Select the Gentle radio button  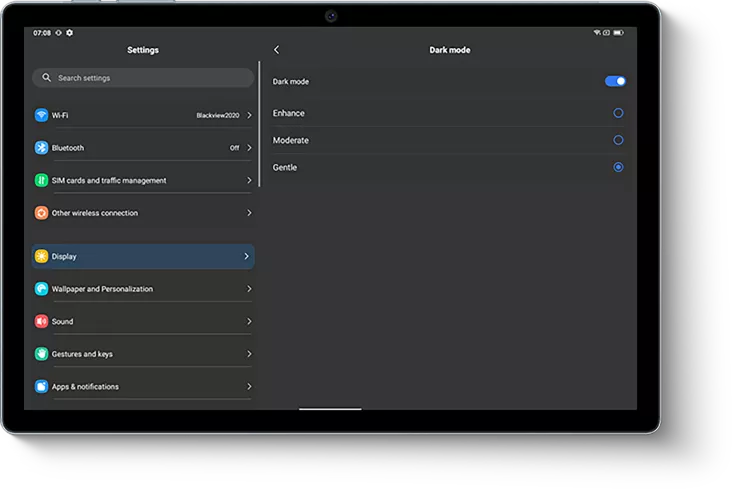pyautogui.click(x=618, y=167)
